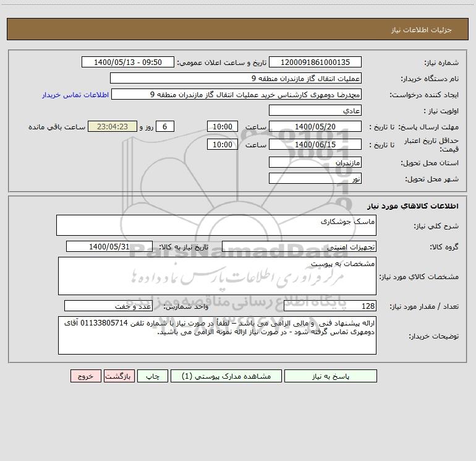Click the ایجاد کننده درخواست field

click(x=236, y=94)
